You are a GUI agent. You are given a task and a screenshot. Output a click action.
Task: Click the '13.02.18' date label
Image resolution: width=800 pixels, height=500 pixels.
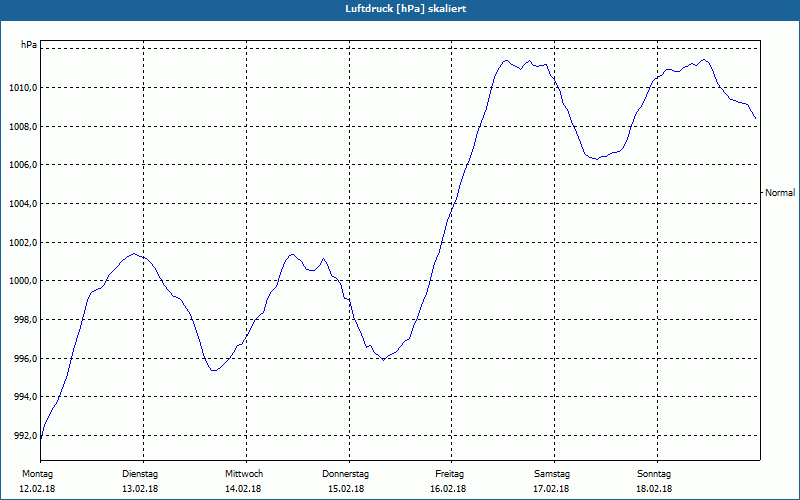tap(140, 489)
